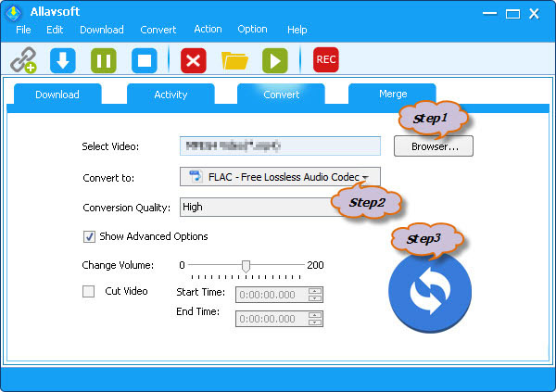Decrease Start Time with down spinner
The width and height of the screenshot is (556, 392).
315,298
